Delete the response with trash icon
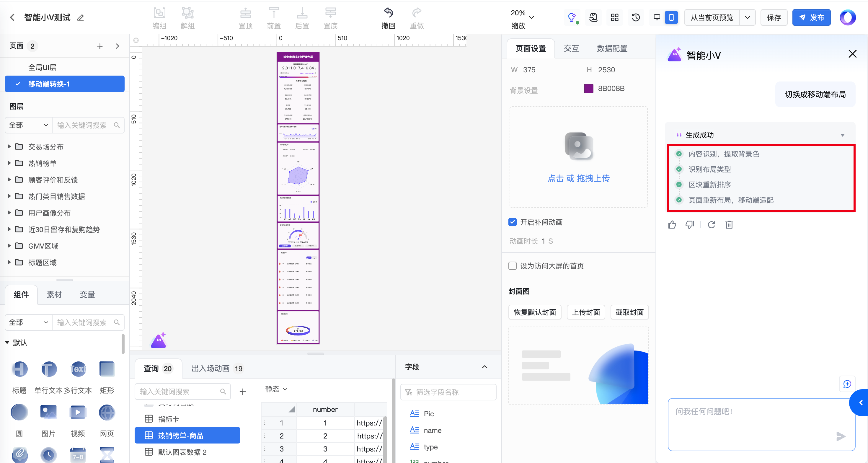Image resolution: width=868 pixels, height=463 pixels. point(729,225)
